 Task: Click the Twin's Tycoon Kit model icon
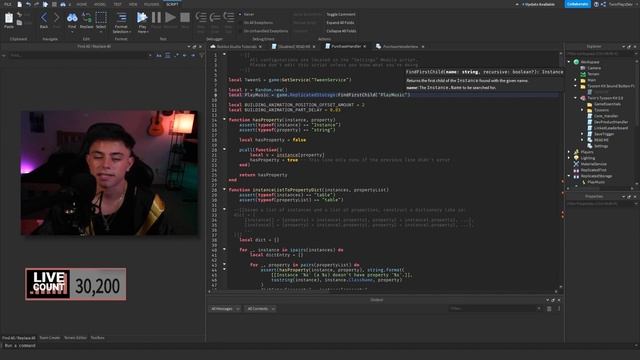pyautogui.click(x=583, y=98)
